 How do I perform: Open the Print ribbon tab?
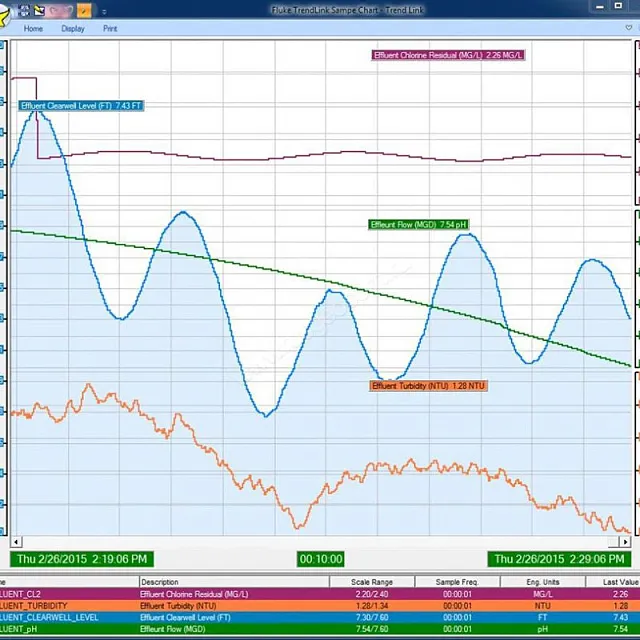coord(110,28)
